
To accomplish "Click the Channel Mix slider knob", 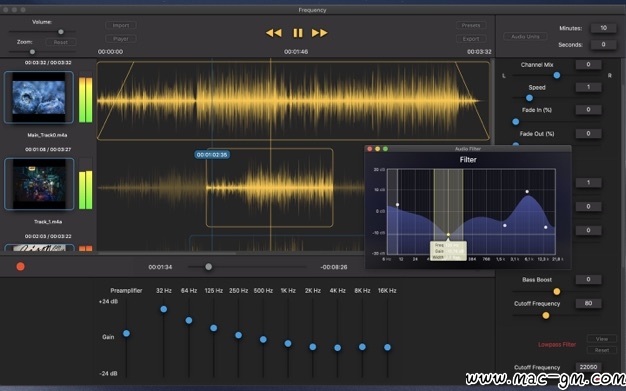I will [x=557, y=75].
